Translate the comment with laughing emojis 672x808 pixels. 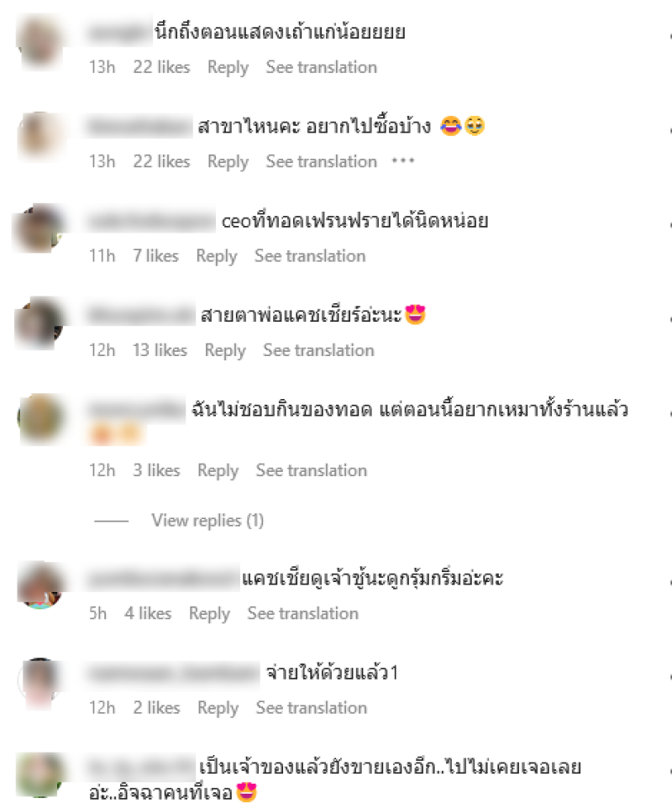[321, 161]
